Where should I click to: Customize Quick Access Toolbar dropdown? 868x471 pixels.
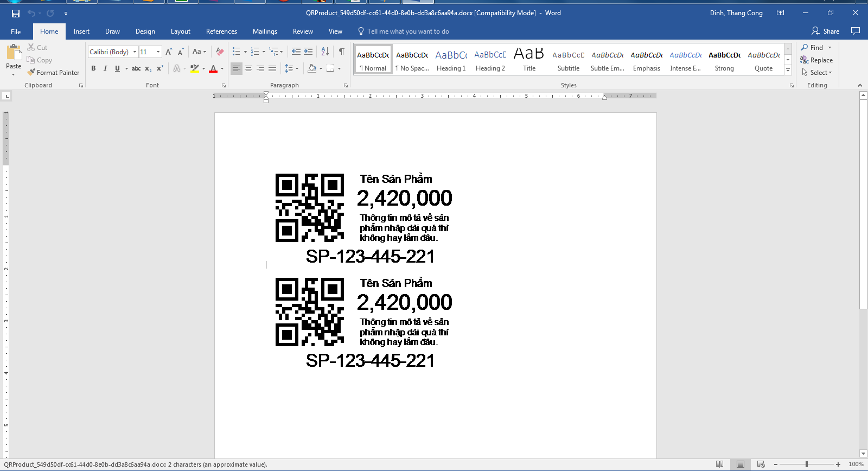tap(66, 13)
